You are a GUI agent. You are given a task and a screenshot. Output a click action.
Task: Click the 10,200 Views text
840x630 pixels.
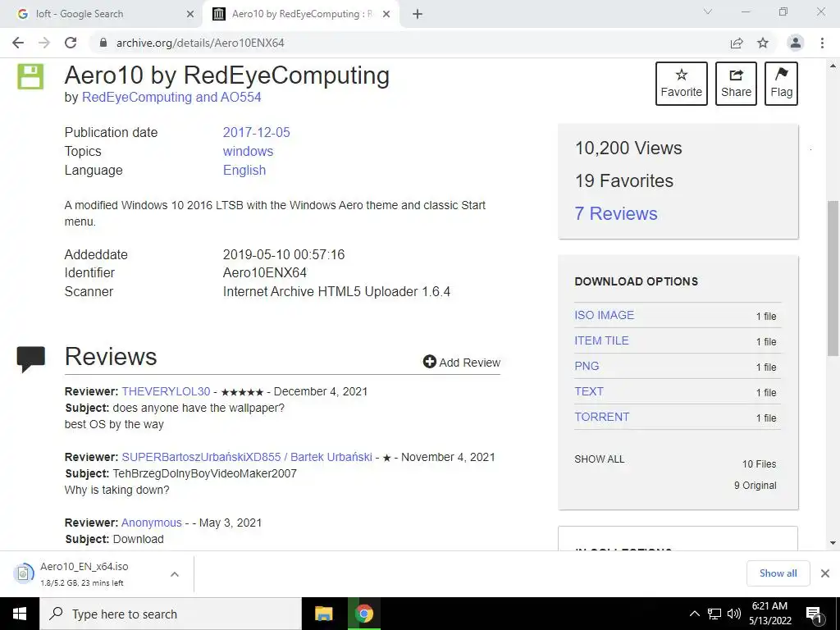point(628,148)
